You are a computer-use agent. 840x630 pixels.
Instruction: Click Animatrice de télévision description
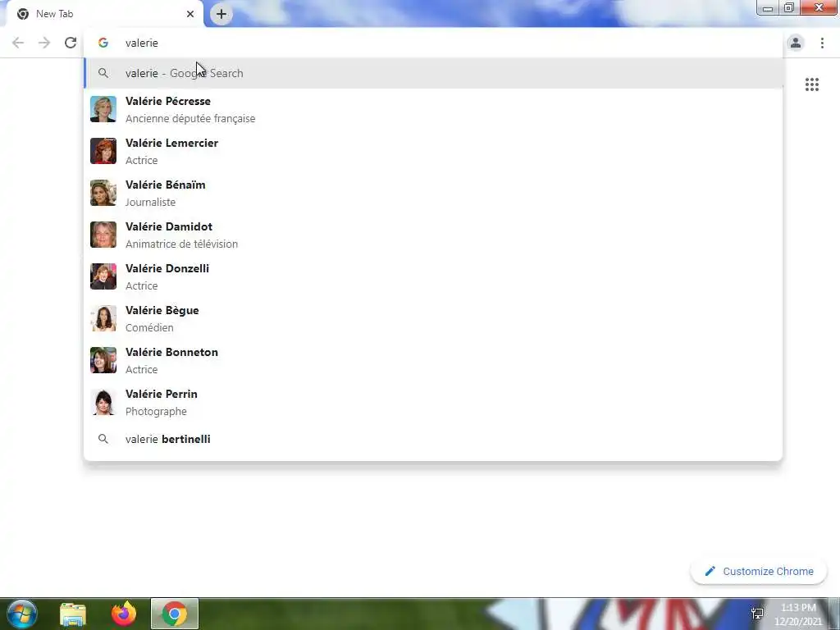(181, 244)
